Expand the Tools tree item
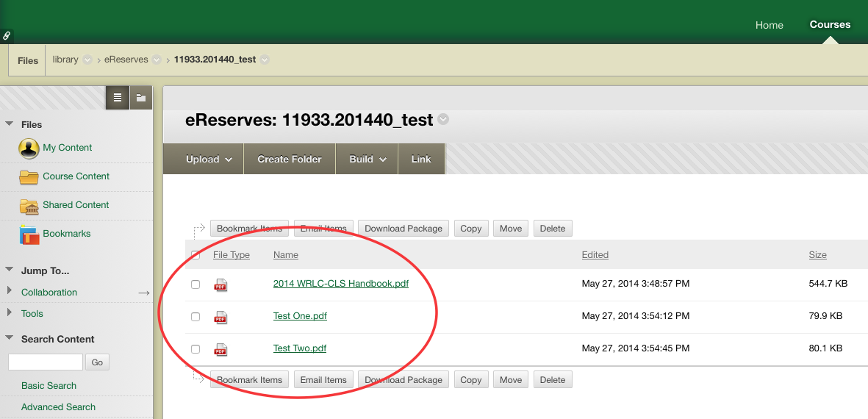This screenshot has height=419, width=868. coord(9,312)
